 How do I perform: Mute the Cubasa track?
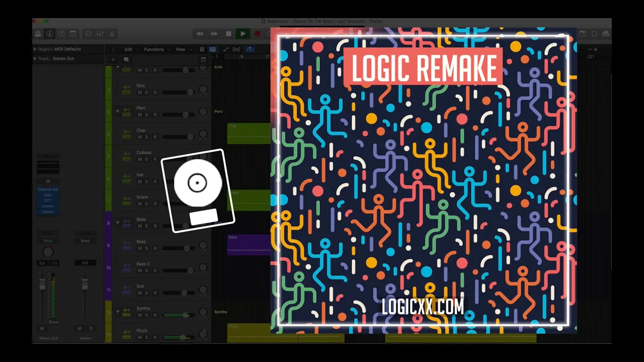pyautogui.click(x=140, y=159)
